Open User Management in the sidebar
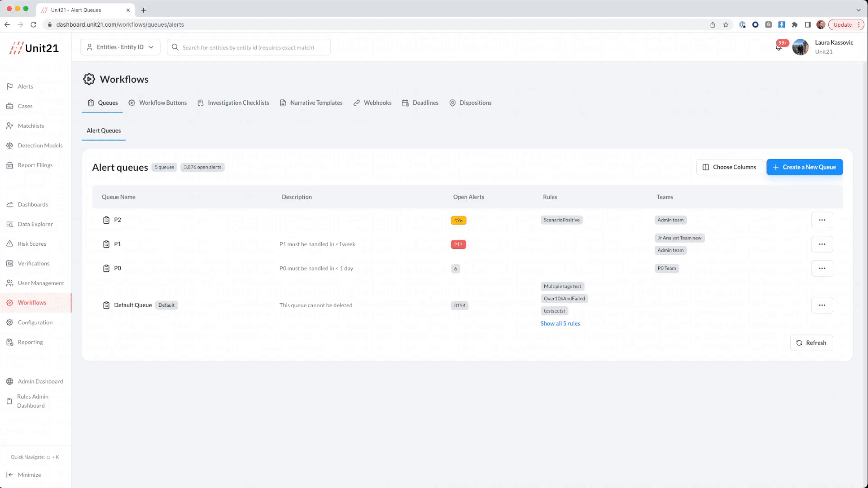868x488 pixels. [41, 283]
